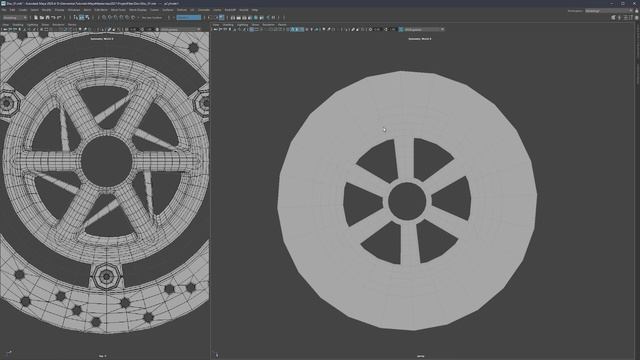The width and height of the screenshot is (640, 360).
Task: Toggle snap to grids icon
Action: [x=104, y=18]
